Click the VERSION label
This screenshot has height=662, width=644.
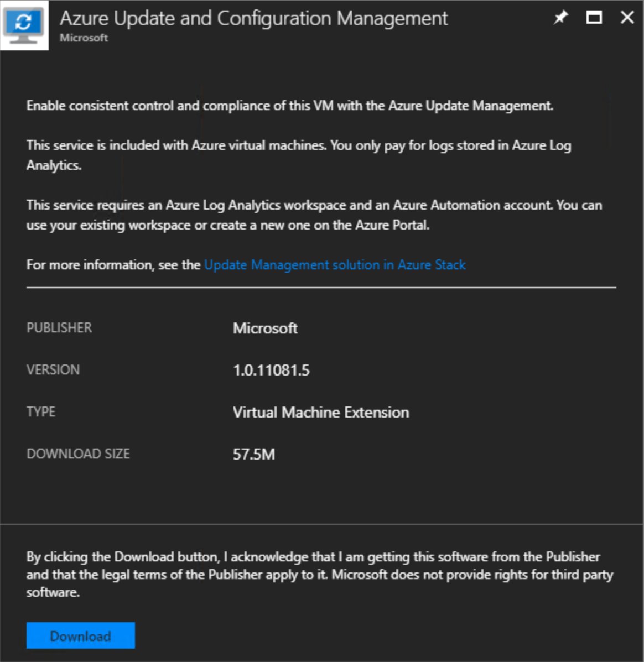click(53, 370)
